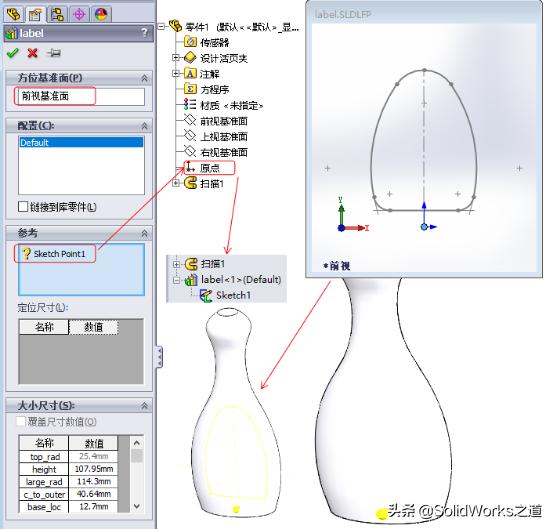
Task: Select the 注解 annotations icon
Action: 190,74
